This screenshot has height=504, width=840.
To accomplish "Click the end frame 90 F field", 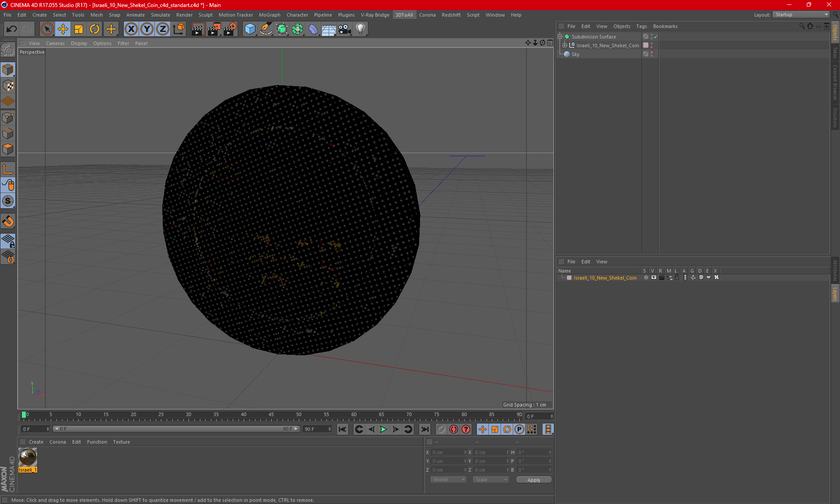I will pyautogui.click(x=317, y=429).
